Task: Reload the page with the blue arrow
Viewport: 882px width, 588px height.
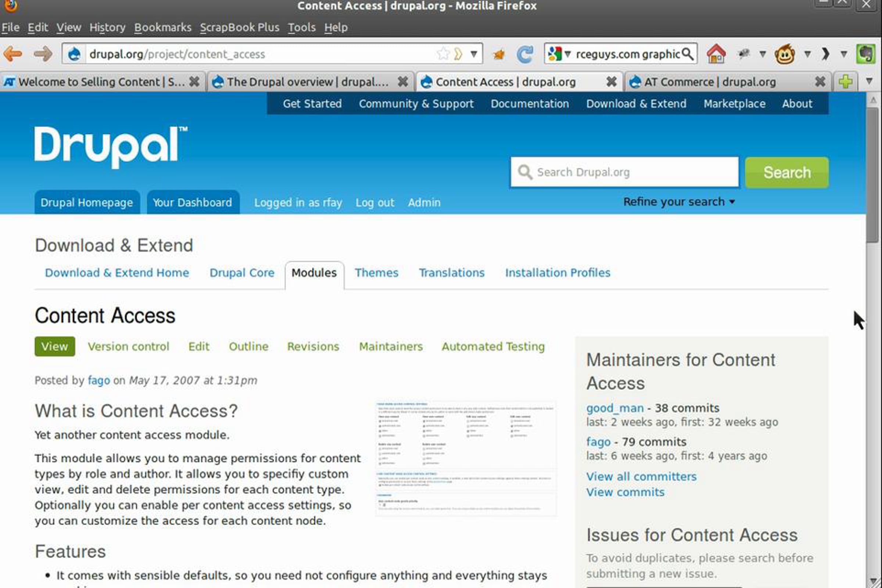Action: coord(525,54)
